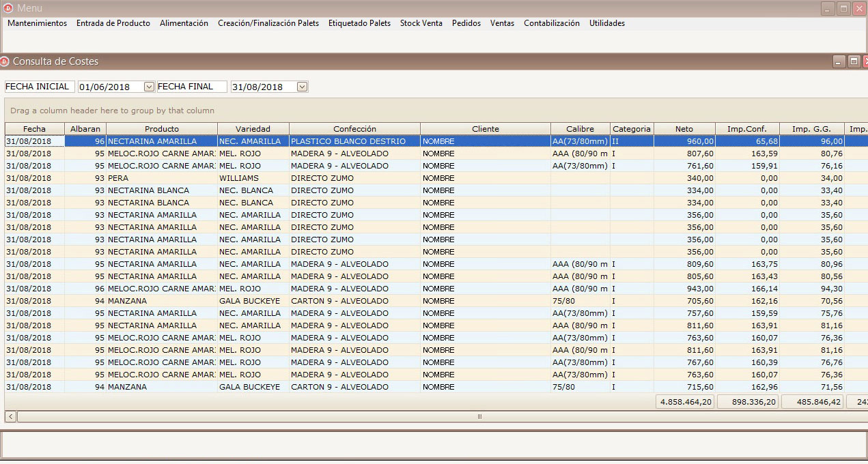Click the Neto value 943,00

click(x=684, y=289)
